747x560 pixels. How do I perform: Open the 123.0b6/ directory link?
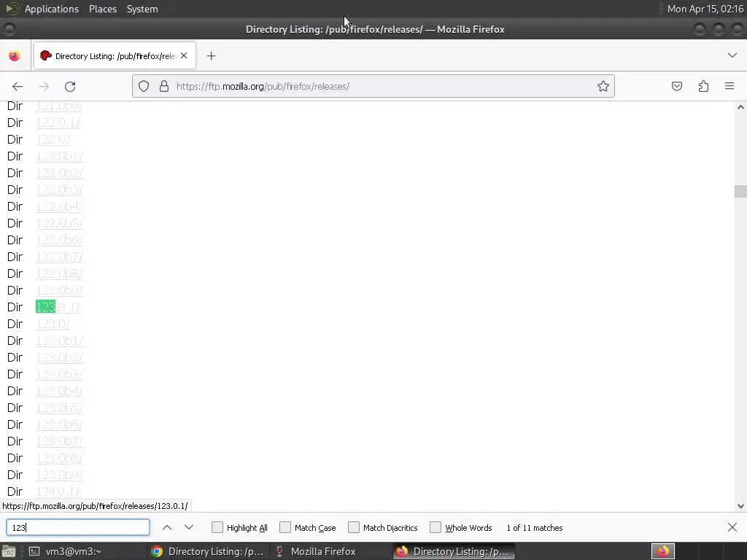point(60,424)
